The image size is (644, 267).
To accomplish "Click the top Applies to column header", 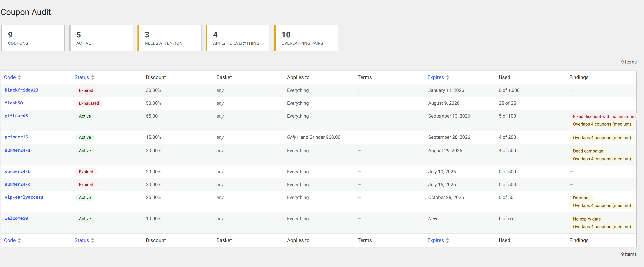I will (298, 77).
